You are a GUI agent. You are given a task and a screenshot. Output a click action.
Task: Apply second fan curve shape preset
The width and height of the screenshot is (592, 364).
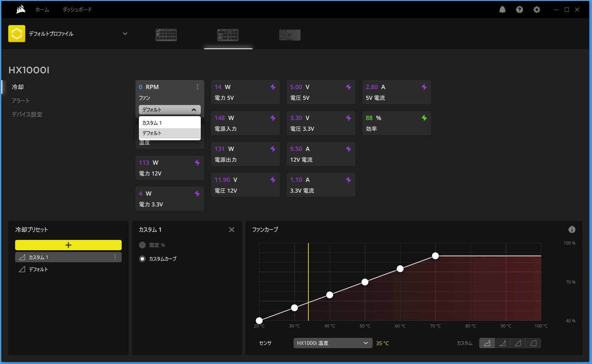pos(502,343)
